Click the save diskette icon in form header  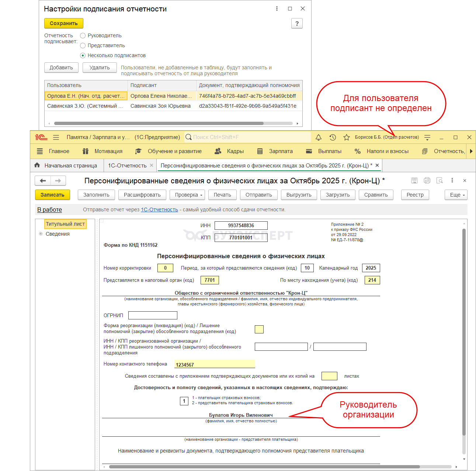coord(414,180)
